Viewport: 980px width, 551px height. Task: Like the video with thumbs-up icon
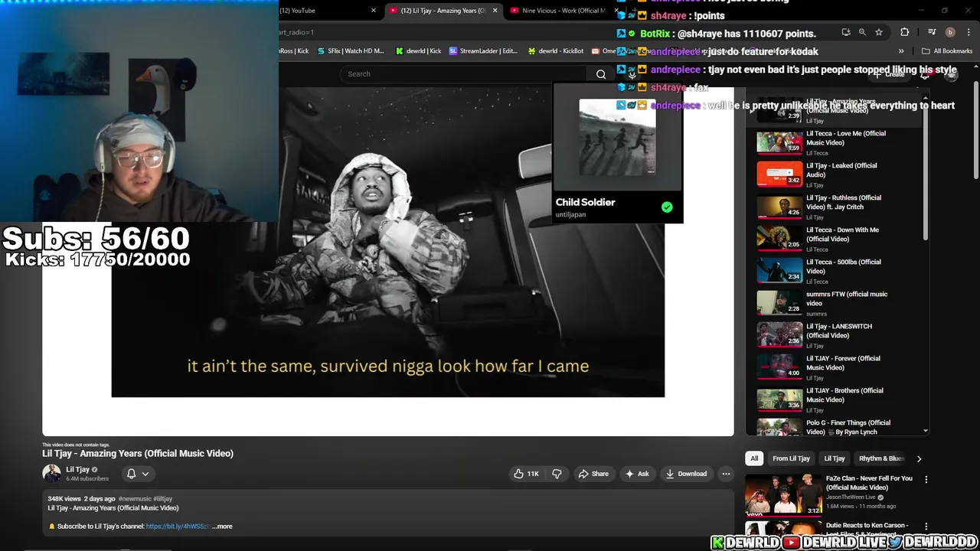526,474
